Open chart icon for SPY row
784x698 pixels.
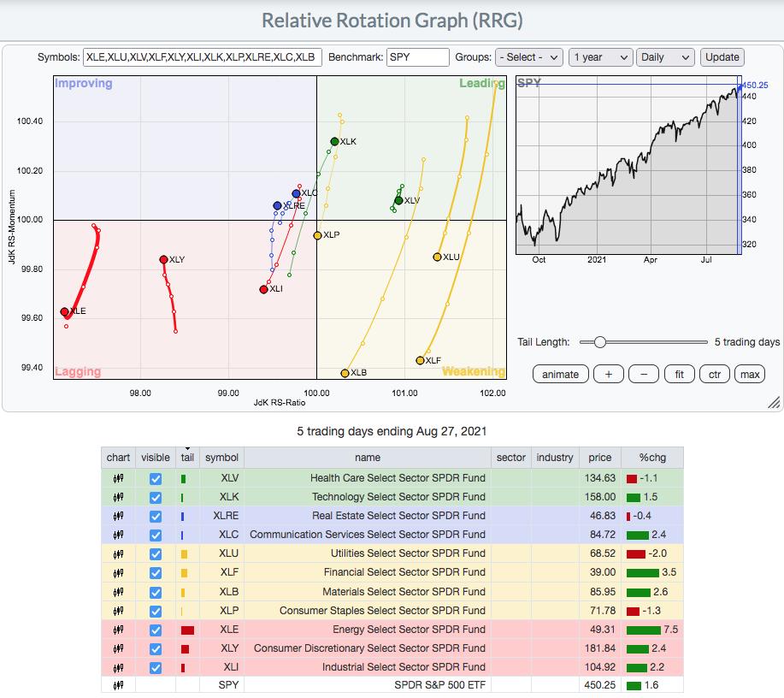click(118, 685)
